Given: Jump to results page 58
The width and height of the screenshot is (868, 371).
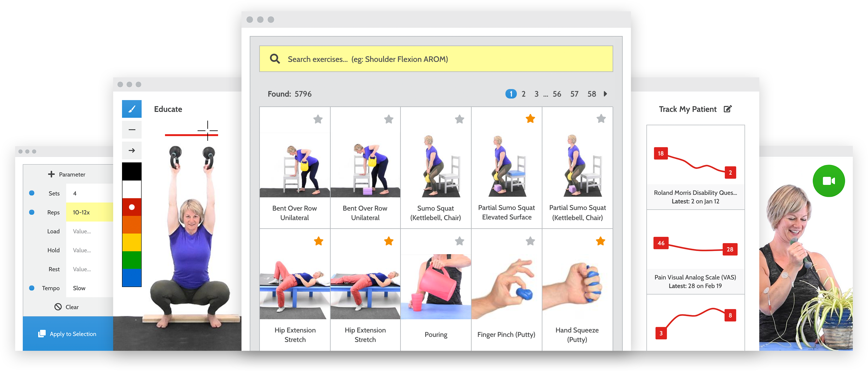Looking at the screenshot, I should [592, 94].
